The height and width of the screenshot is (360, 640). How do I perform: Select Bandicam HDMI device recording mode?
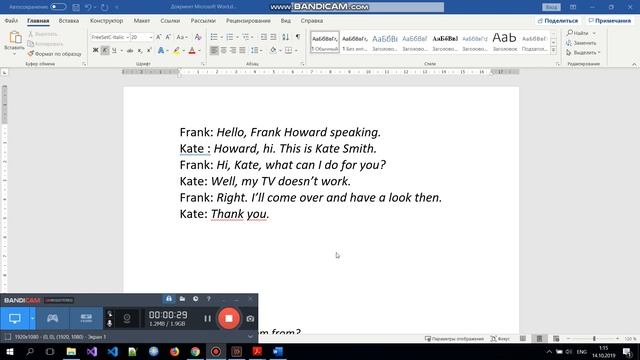[x=86, y=318]
